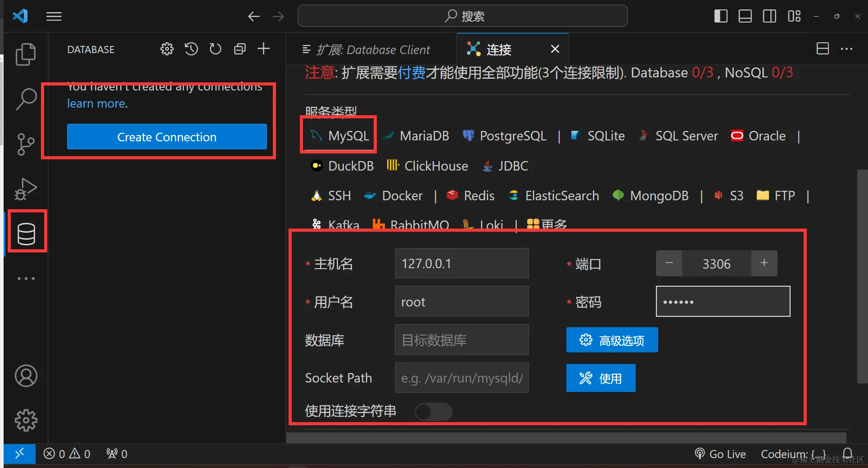Open Run and Debug view
This screenshot has height=468, width=868.
(x=26, y=189)
